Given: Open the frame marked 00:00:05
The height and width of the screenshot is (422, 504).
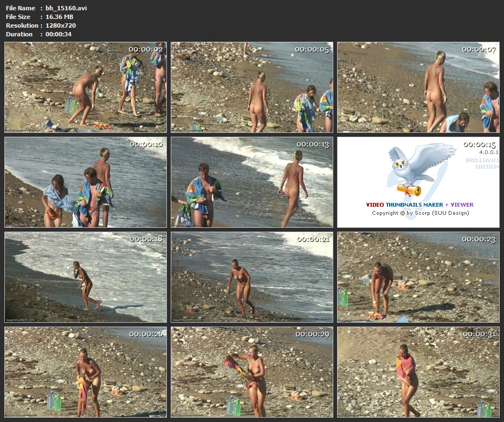Looking at the screenshot, I should (252, 87).
